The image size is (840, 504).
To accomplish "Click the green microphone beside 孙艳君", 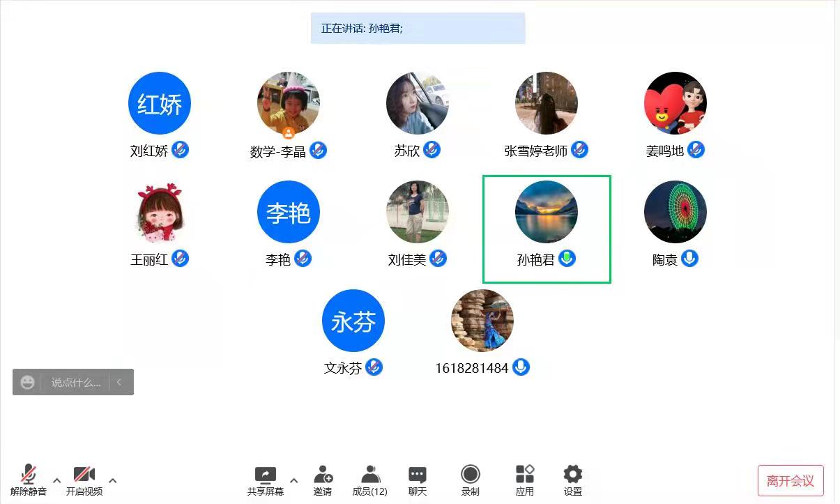I will [567, 259].
